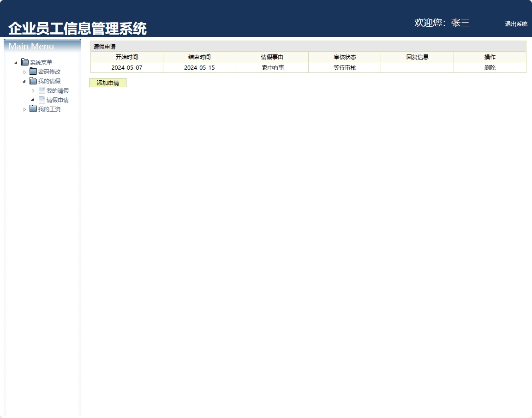Click the 退出系统 link
Image resolution: width=532 pixels, height=418 pixels.
point(516,24)
